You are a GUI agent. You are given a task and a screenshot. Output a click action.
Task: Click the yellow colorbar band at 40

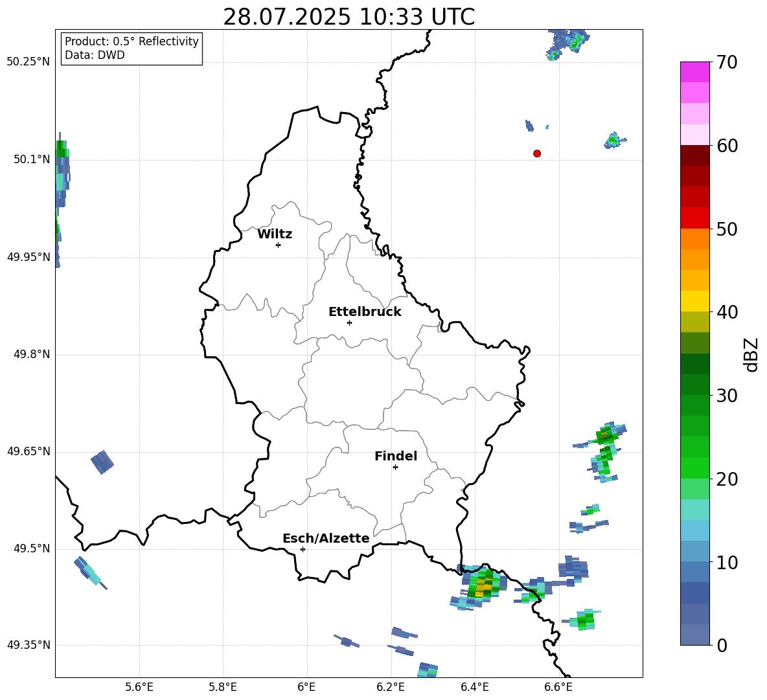coord(694,301)
